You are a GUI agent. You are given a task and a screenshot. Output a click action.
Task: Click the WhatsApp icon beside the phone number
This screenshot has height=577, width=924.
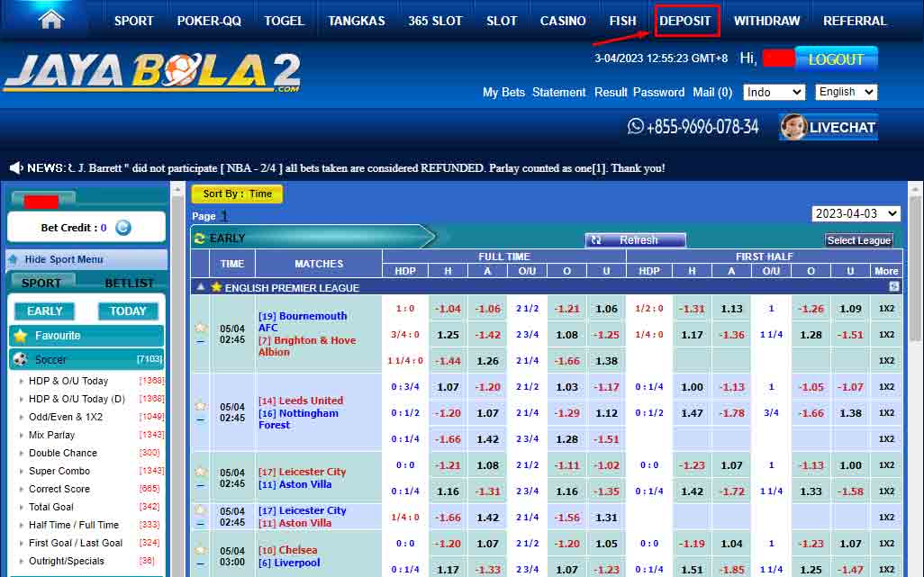tap(635, 127)
